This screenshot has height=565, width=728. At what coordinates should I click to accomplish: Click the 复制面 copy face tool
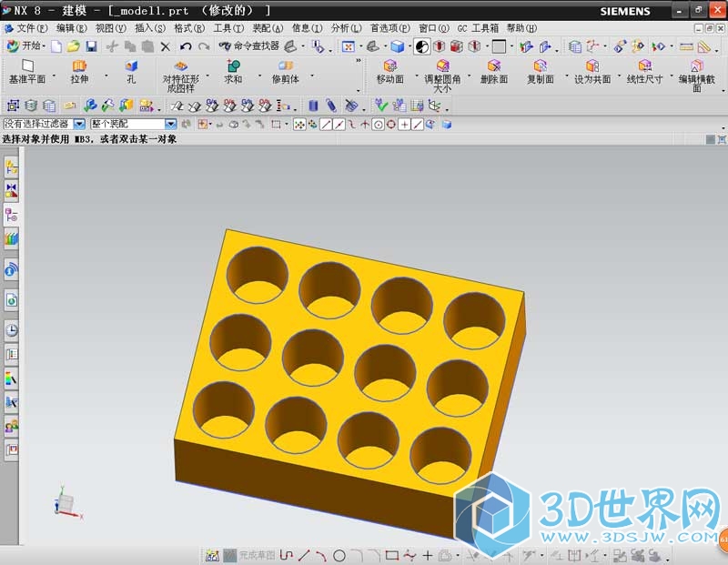click(x=540, y=72)
